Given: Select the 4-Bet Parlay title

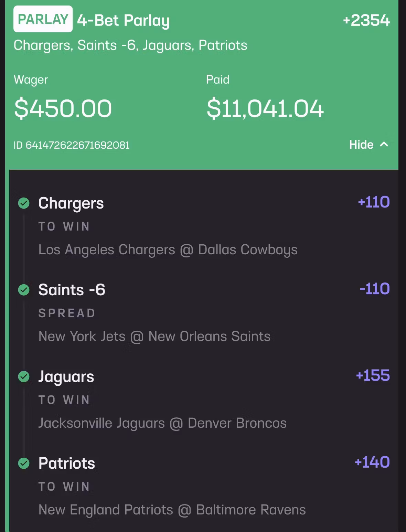Looking at the screenshot, I should tap(123, 20).
